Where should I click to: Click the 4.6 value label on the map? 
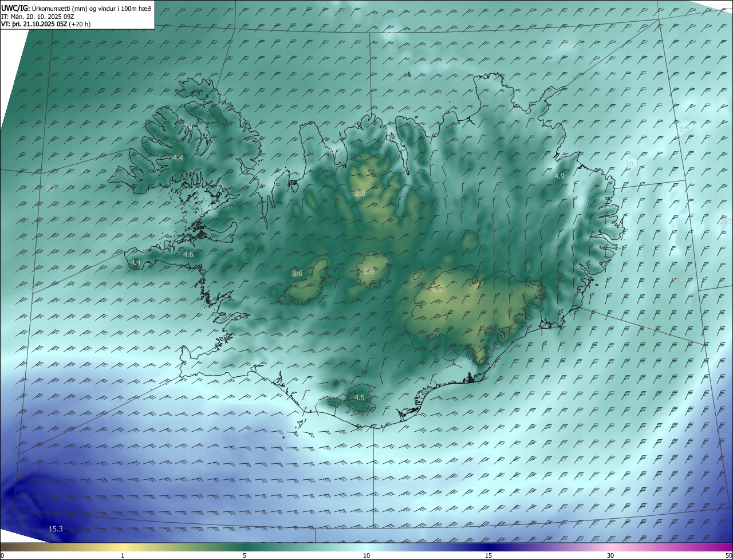[x=188, y=254]
